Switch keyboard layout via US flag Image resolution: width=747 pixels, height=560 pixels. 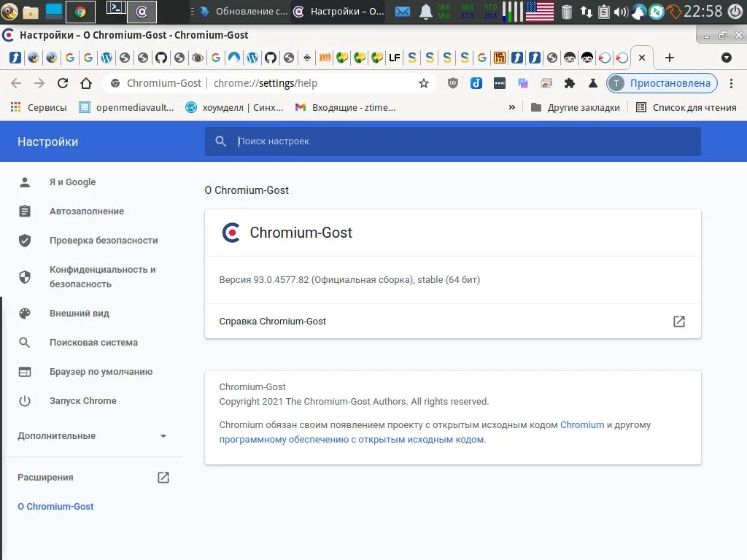tap(539, 12)
